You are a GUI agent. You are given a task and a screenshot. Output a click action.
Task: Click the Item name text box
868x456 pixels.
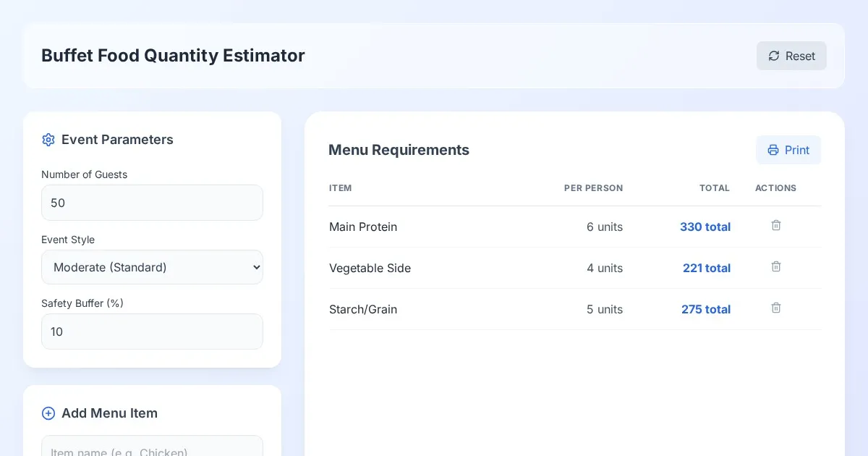click(152, 447)
